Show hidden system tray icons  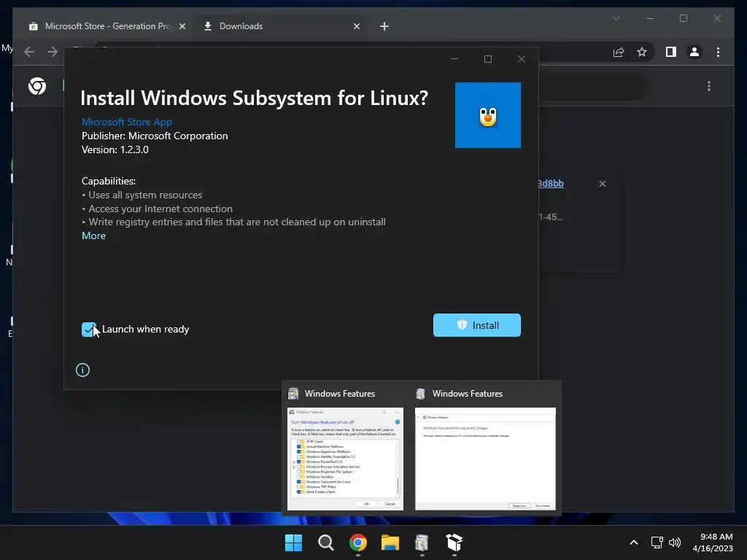(x=634, y=542)
